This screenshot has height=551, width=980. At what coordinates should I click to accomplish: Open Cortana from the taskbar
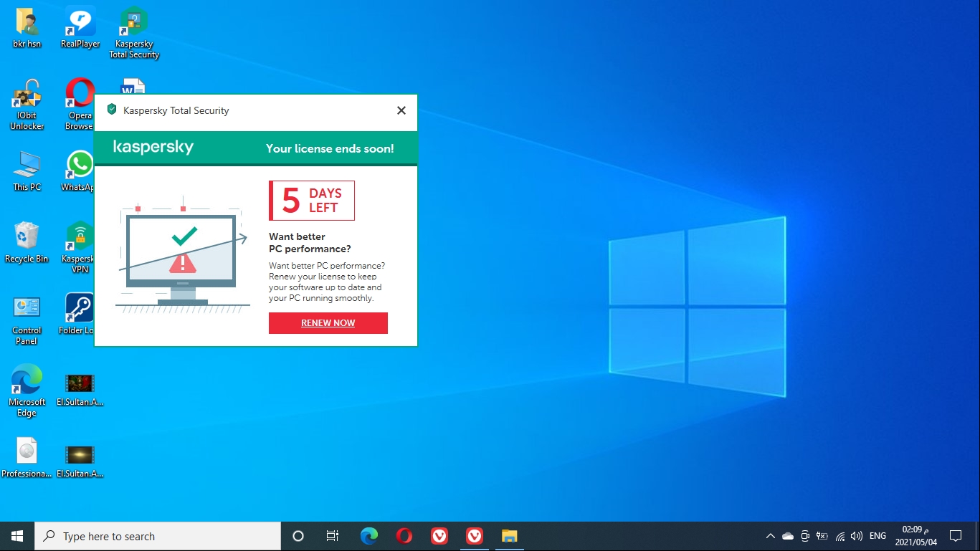pos(298,536)
